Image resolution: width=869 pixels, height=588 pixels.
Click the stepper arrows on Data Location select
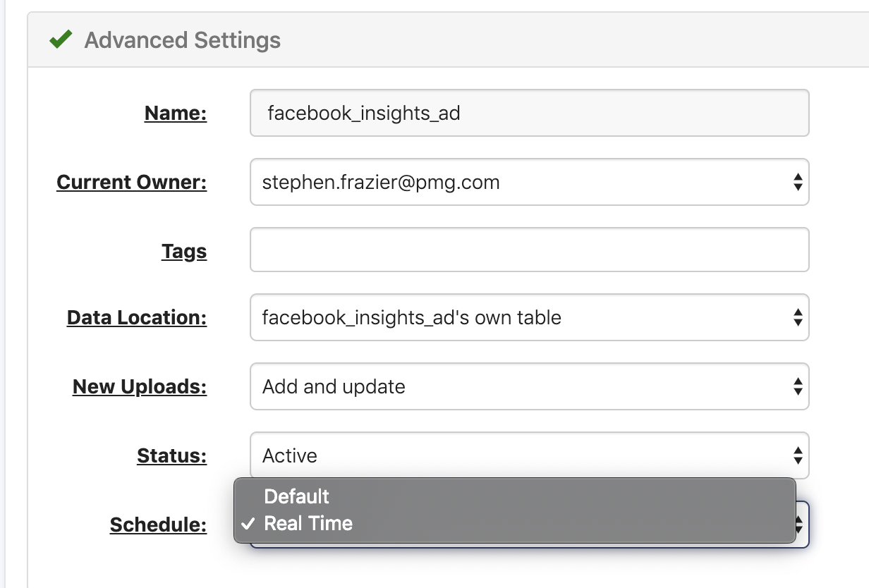[x=797, y=317]
